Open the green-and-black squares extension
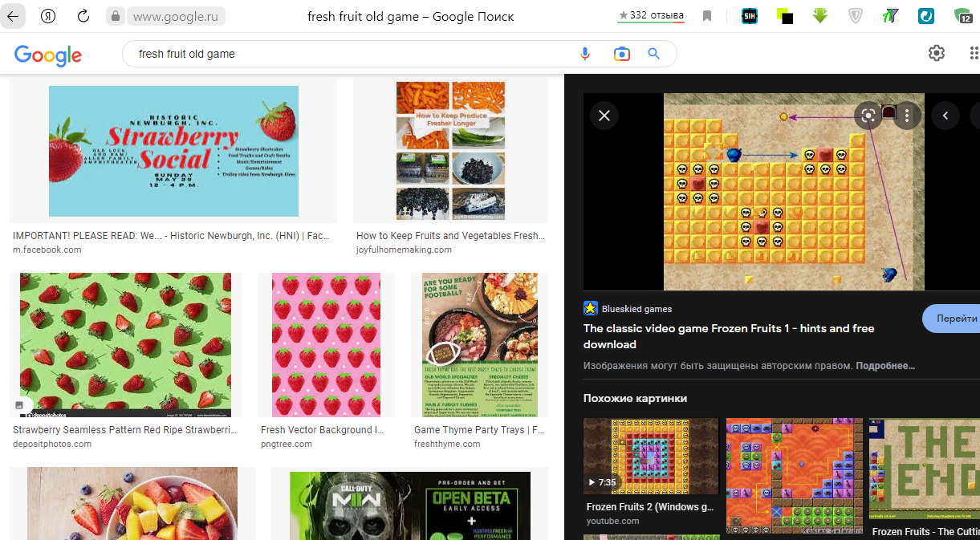Viewport: 980px width, 540px height. [785, 16]
